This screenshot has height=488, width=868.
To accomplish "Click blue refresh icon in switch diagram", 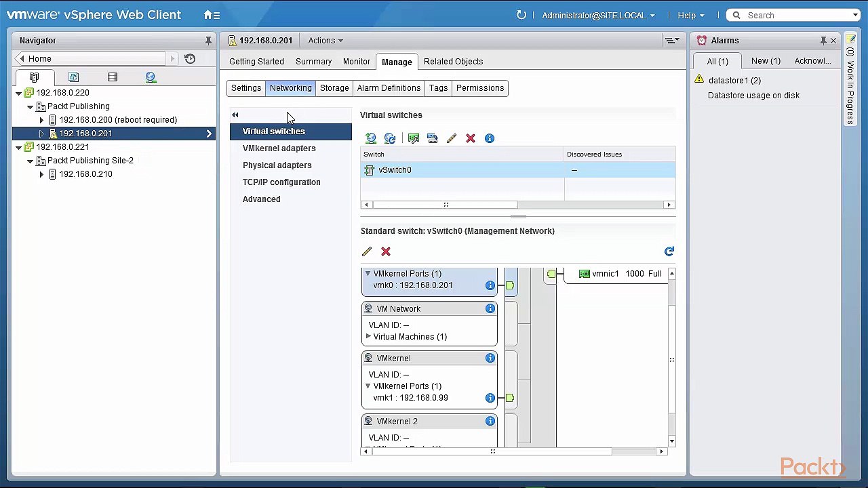I will coord(669,251).
